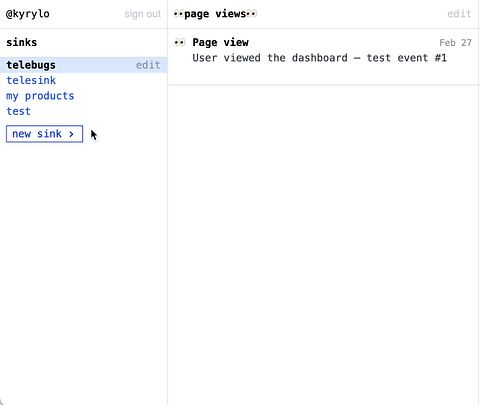480x405 pixels.
Task: Open the telesink sink
Action: (31, 80)
